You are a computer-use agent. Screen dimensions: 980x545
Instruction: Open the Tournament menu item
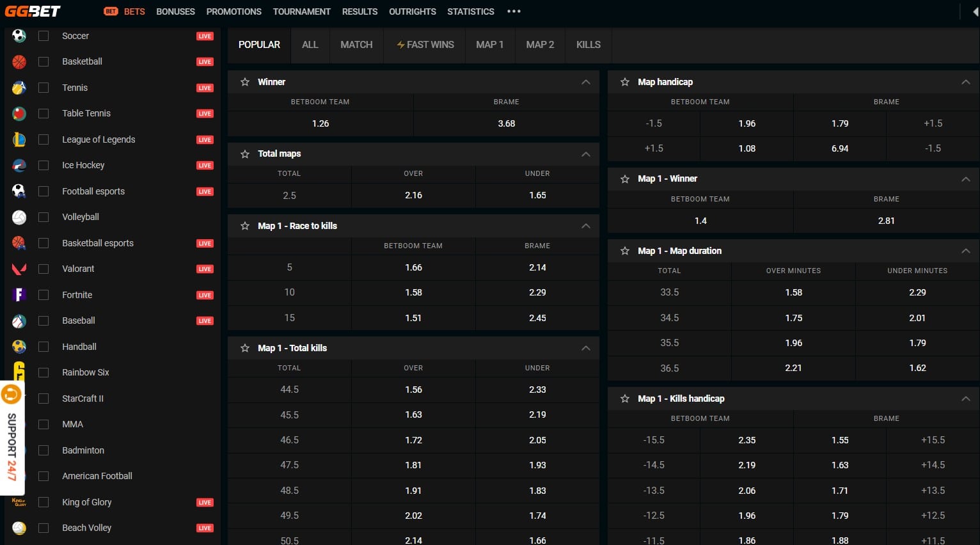click(301, 12)
